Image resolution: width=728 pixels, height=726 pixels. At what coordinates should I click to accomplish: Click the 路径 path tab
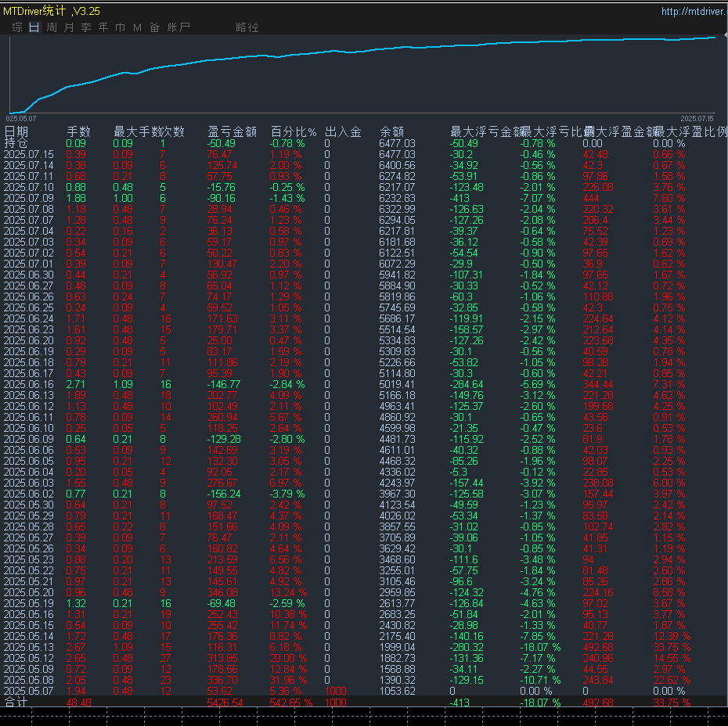click(x=247, y=27)
